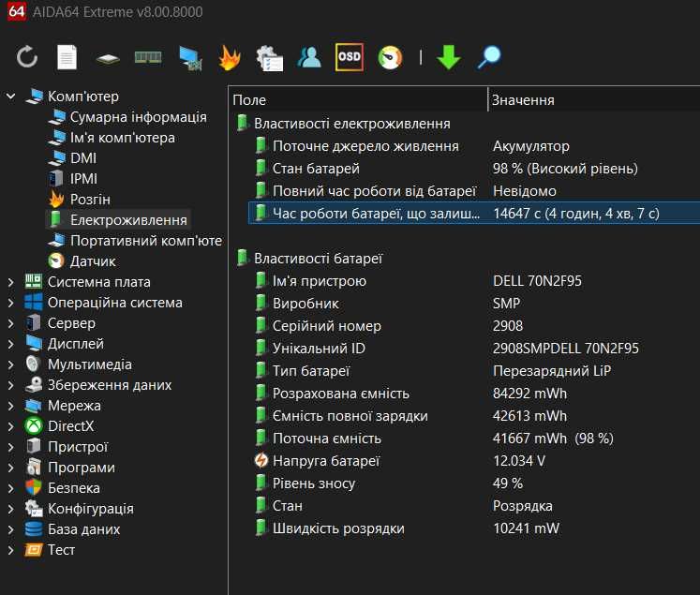
Task: Start the stability test flame icon
Action: [230, 57]
